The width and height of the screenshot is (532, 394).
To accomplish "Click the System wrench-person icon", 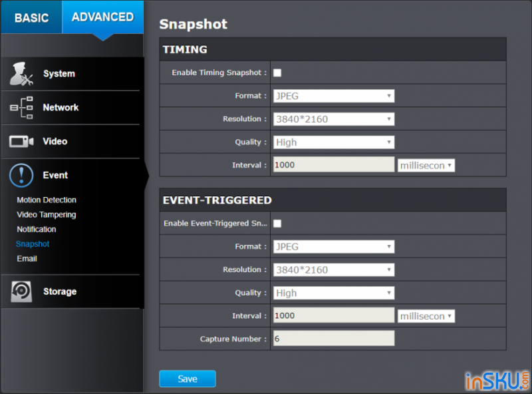I will (x=21, y=74).
